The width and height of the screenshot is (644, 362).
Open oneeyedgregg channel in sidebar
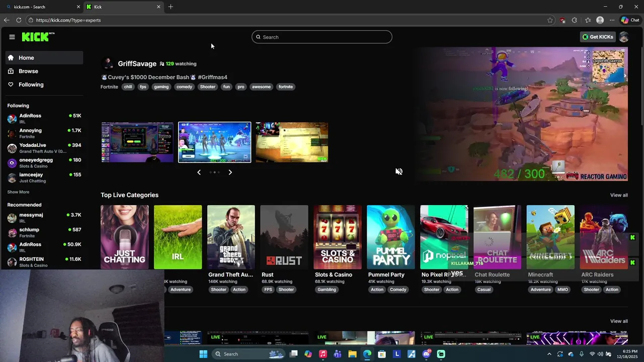(44, 163)
